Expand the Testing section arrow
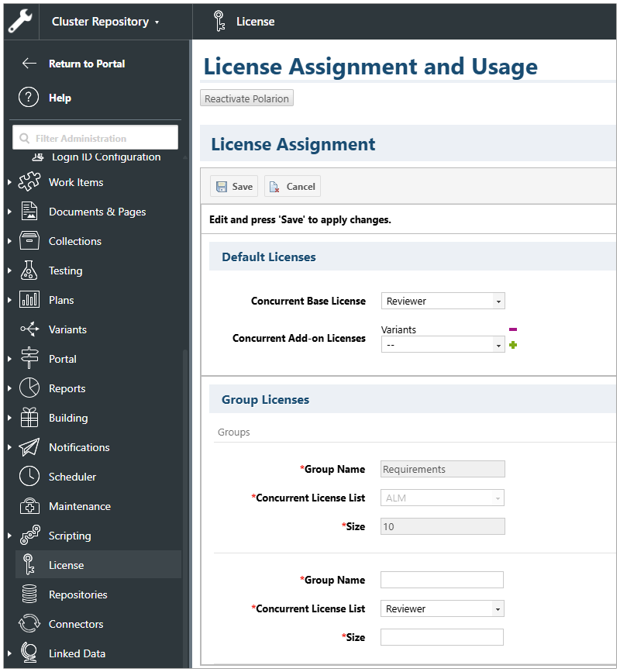This screenshot has width=620, height=672. point(9,271)
